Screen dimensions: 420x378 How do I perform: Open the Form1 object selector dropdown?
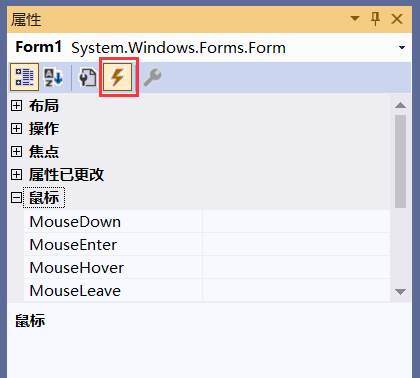(402, 48)
